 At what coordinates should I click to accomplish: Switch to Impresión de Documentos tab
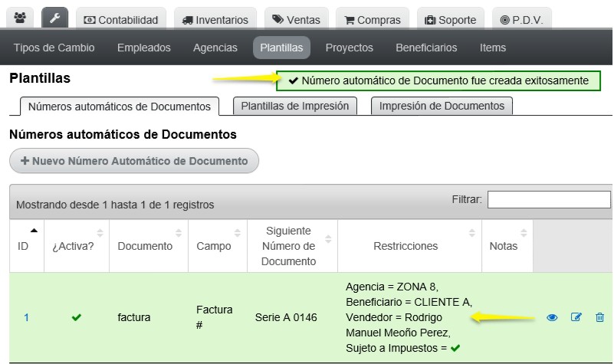(442, 106)
